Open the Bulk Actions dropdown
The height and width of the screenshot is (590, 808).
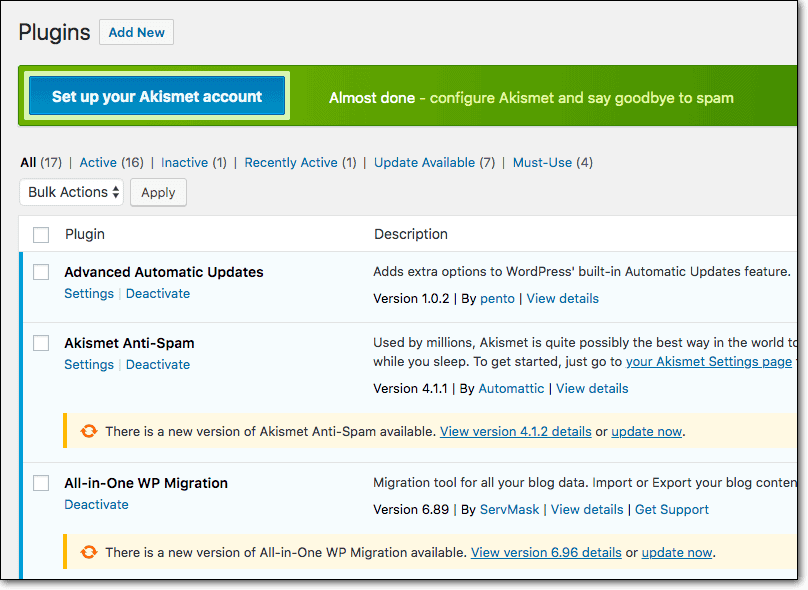[72, 192]
